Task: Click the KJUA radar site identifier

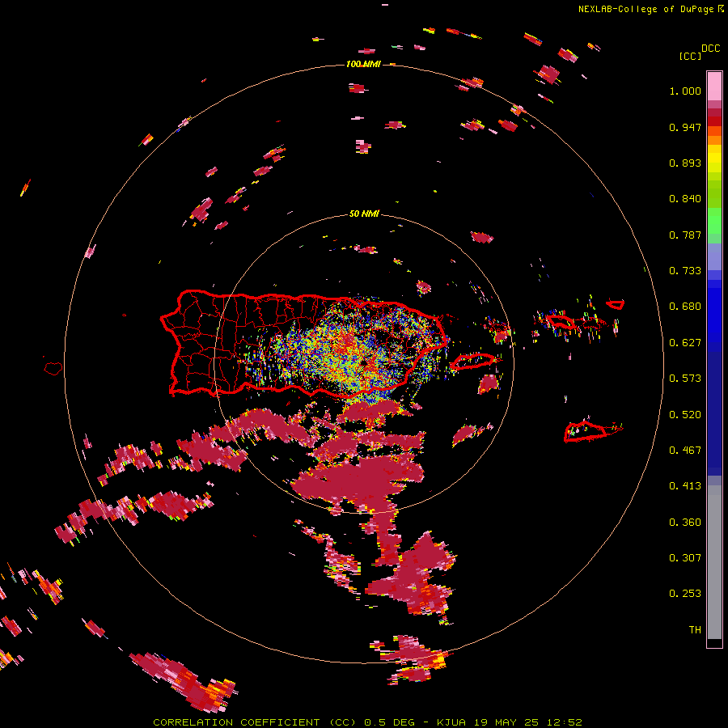Action: (451, 722)
